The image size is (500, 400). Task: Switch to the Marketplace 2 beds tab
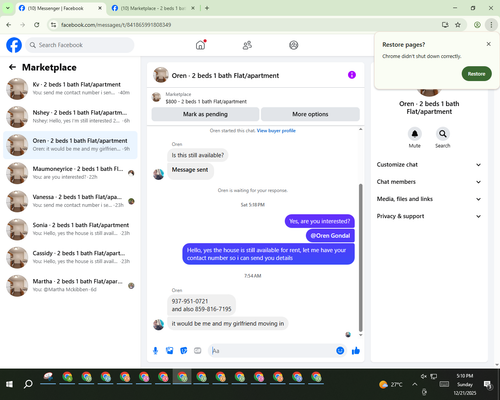(x=153, y=8)
